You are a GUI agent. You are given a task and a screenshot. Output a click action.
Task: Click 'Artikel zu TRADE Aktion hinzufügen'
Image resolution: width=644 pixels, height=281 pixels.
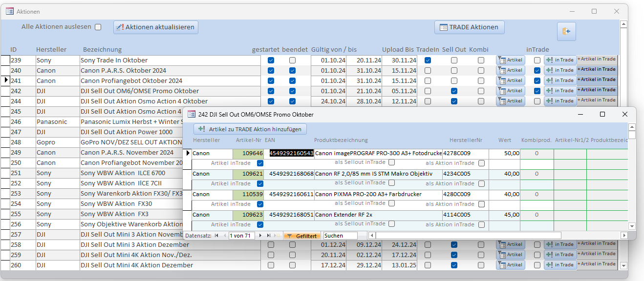click(x=251, y=129)
